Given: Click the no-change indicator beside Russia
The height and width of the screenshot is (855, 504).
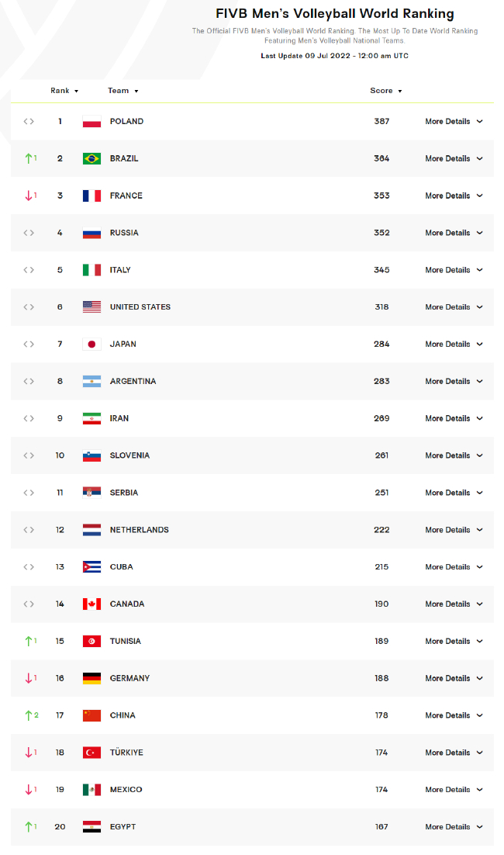Looking at the screenshot, I should 29,233.
